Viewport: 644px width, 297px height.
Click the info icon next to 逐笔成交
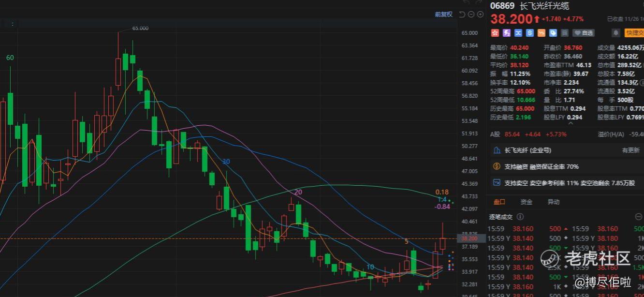click(x=520, y=217)
